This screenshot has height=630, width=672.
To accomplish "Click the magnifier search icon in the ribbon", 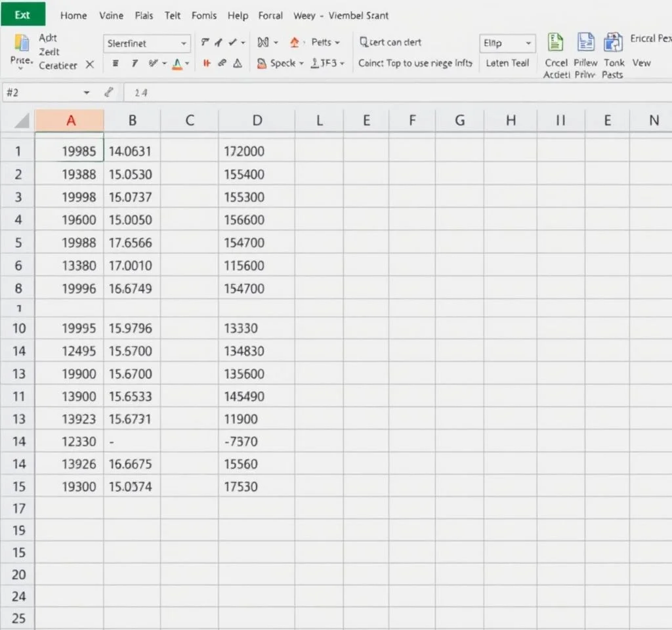I will coord(364,41).
